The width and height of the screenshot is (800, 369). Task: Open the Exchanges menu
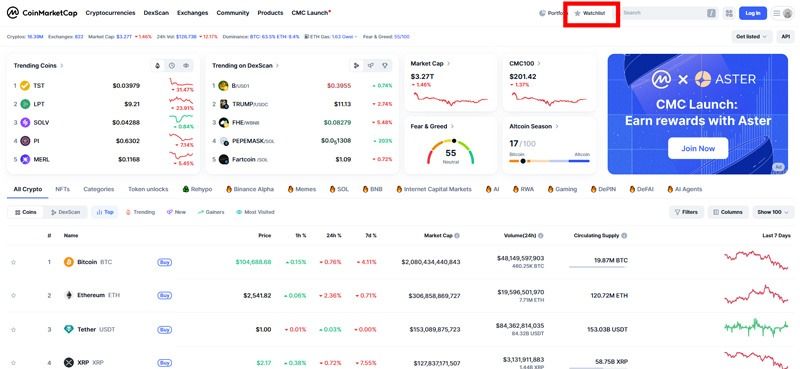pos(192,13)
